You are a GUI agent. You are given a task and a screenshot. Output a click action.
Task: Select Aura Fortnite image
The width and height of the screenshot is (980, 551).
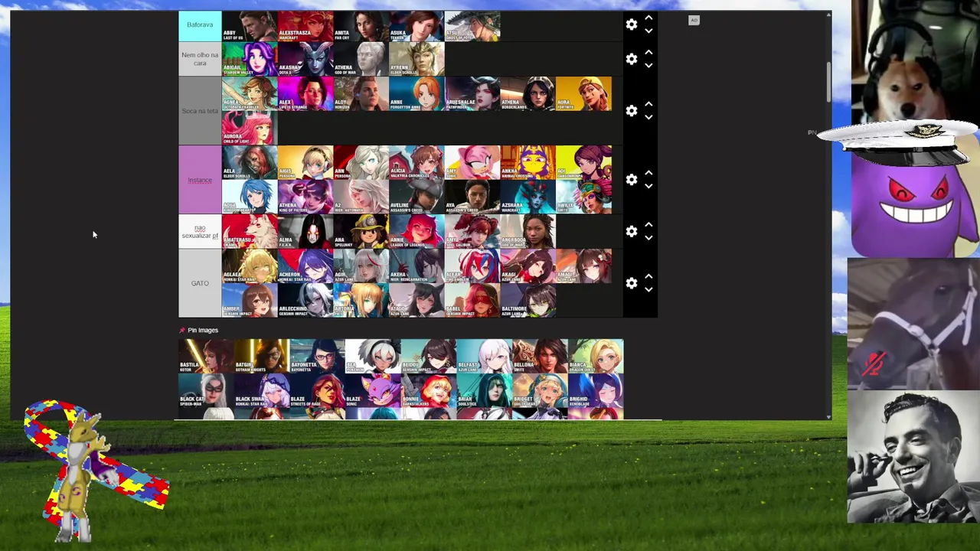(x=584, y=94)
